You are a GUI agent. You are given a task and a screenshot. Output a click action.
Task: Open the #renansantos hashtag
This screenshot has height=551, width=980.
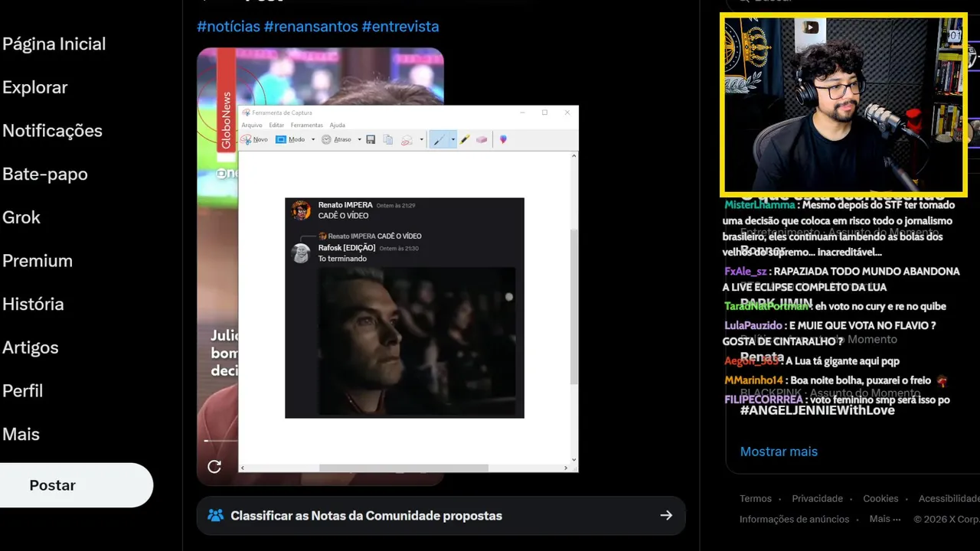click(x=311, y=27)
